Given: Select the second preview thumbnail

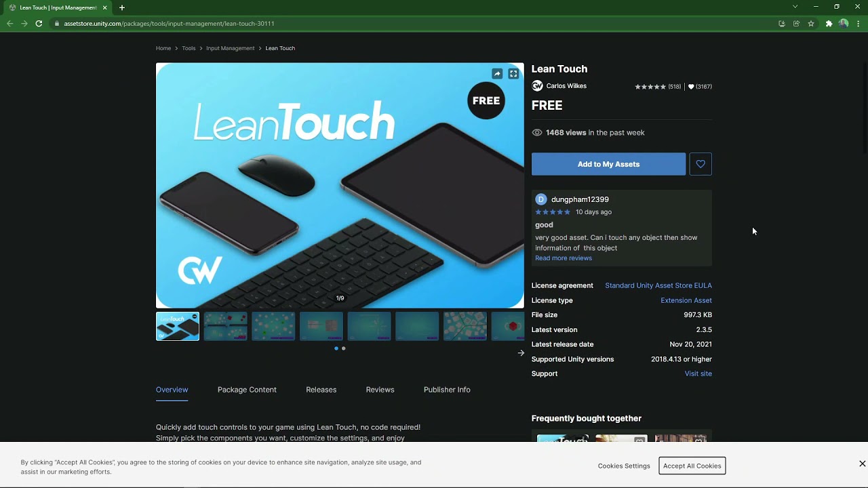Looking at the screenshot, I should pos(225,326).
